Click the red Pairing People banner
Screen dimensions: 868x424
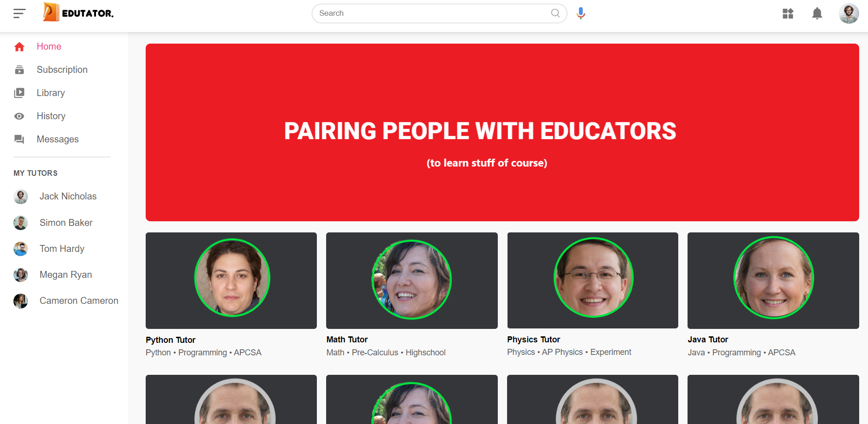(502, 132)
